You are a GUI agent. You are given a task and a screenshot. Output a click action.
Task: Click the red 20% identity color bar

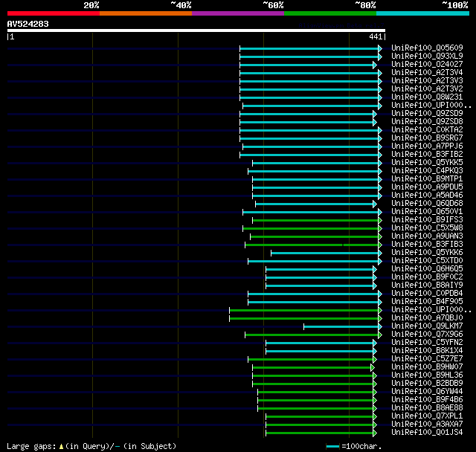pos(54,13)
